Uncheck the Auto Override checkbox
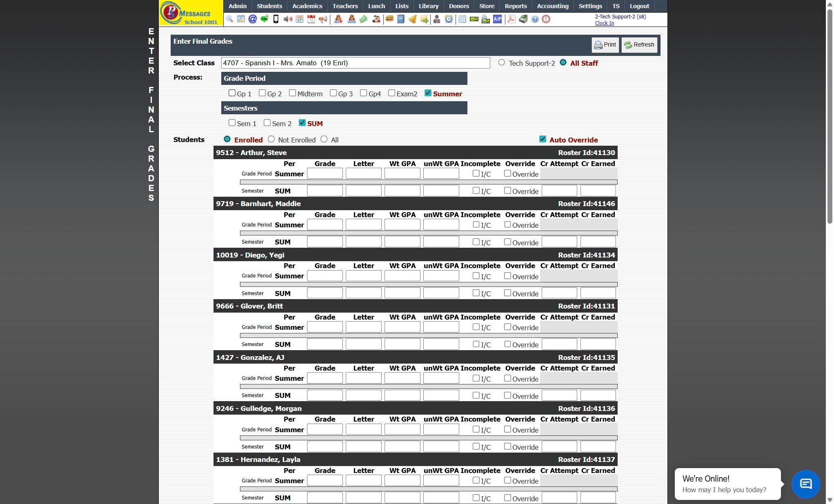Viewport: 834px width, 504px height. [x=543, y=139]
